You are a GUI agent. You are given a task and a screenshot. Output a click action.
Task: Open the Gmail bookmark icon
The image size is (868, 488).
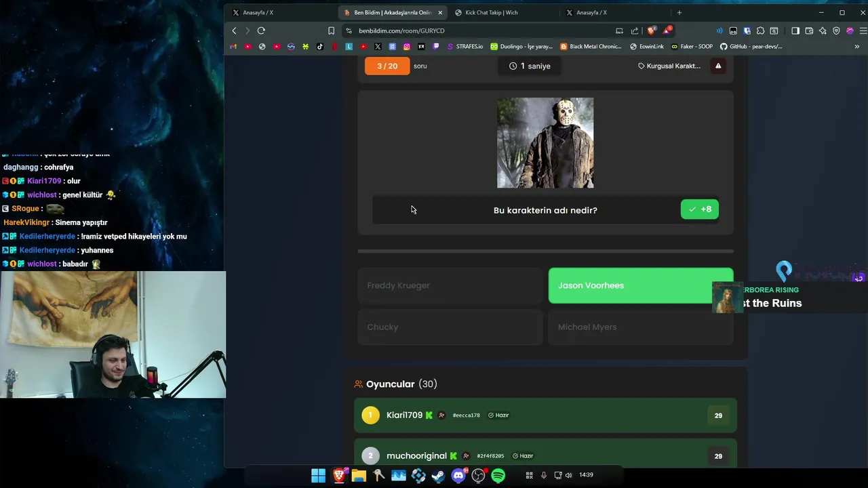tap(233, 47)
